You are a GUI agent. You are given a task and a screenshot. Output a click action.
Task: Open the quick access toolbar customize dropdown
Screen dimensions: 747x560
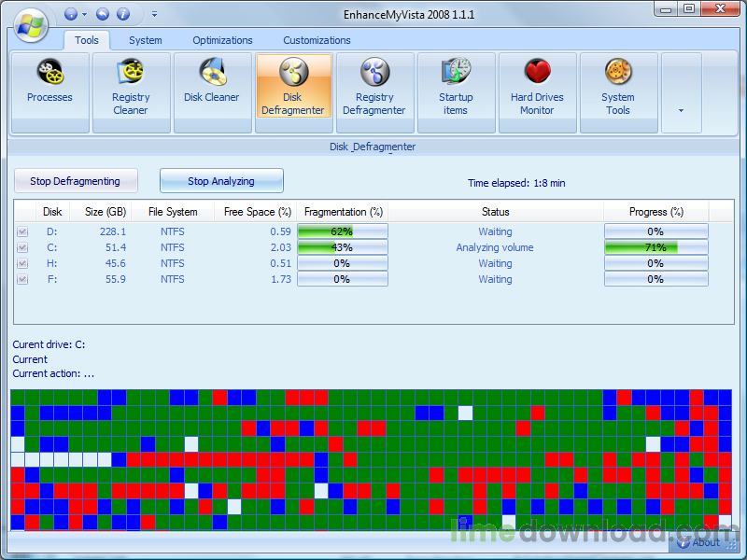click(154, 14)
